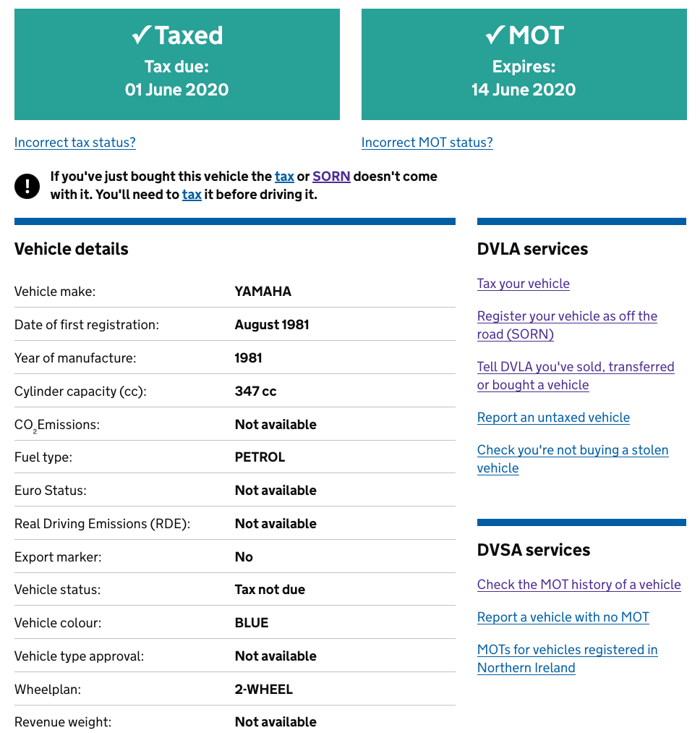Image resolution: width=700 pixels, height=733 pixels.
Task: Click the MOT checkmark icon
Action: coord(495,35)
